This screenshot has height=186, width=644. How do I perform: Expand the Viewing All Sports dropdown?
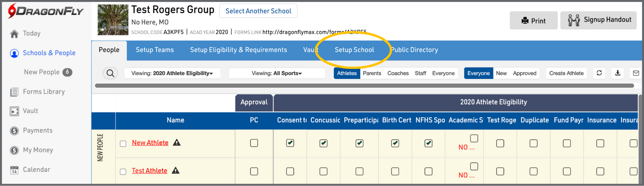[277, 73]
